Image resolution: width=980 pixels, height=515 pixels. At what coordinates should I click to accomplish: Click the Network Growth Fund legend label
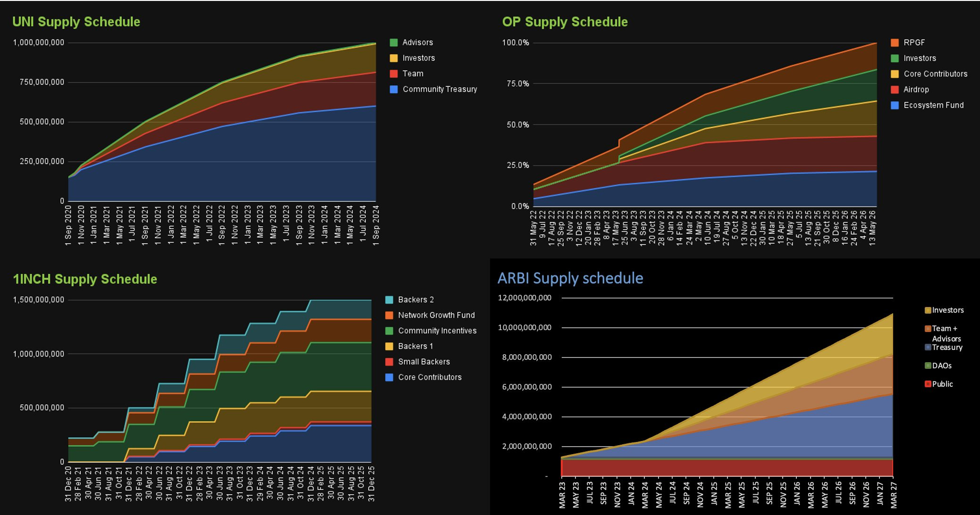[437, 315]
